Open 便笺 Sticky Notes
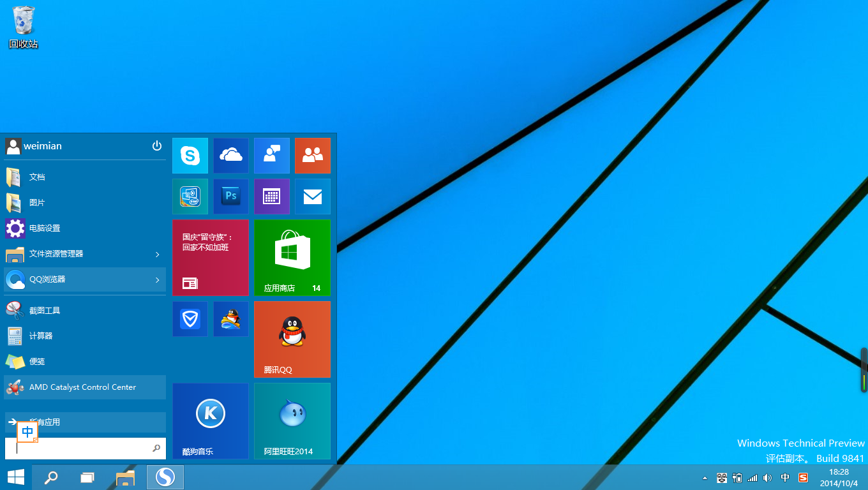Viewport: 868px width, 490px height. pyautogui.click(x=85, y=361)
